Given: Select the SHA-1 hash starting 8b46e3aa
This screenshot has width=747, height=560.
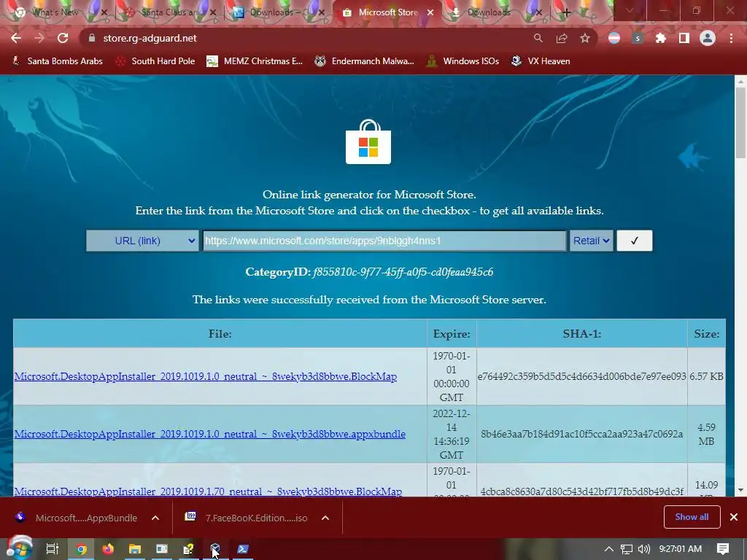Looking at the screenshot, I should (581, 434).
